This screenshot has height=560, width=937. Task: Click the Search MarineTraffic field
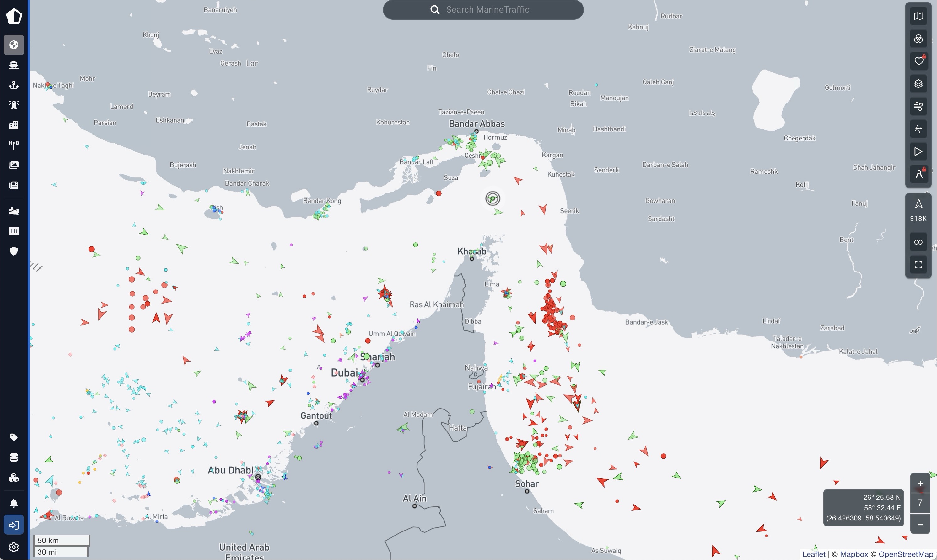(x=487, y=10)
